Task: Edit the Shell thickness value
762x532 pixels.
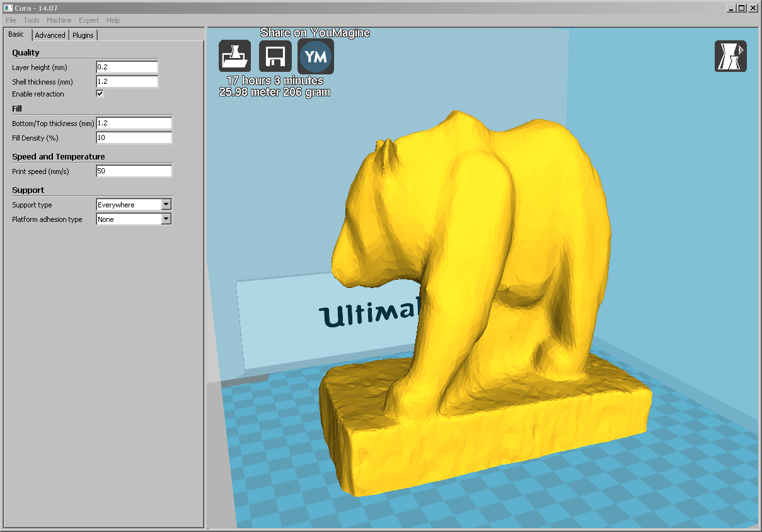Action: pyautogui.click(x=126, y=81)
